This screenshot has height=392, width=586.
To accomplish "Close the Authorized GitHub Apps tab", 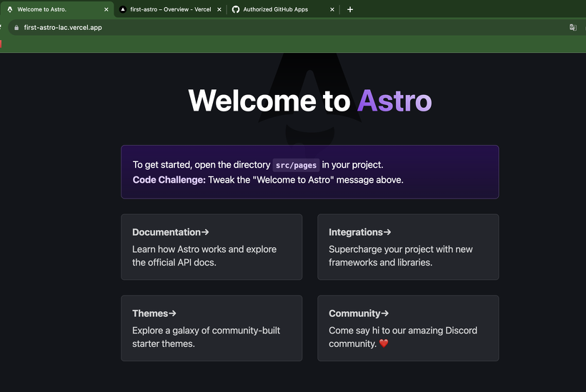I will click(x=332, y=10).
